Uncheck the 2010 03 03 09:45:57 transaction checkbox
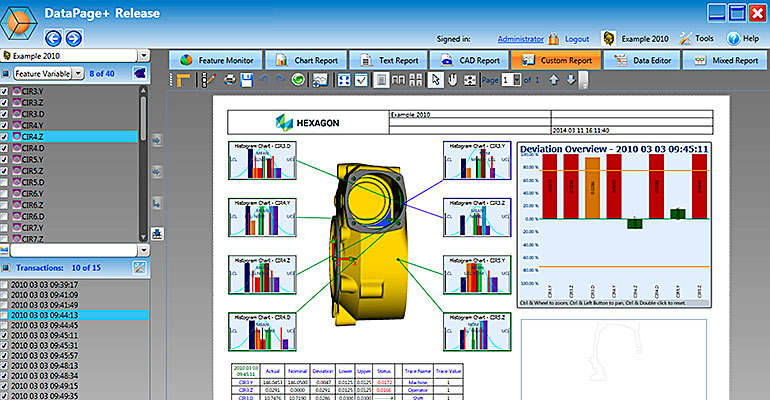 (4, 356)
